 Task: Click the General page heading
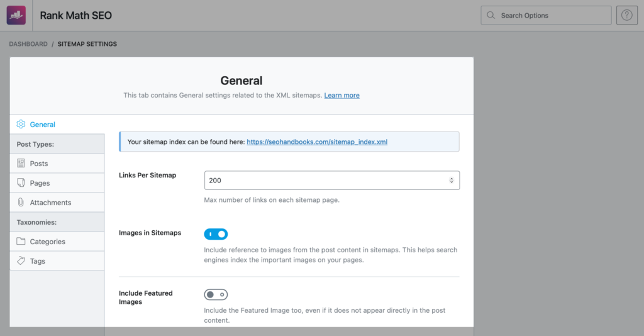[x=241, y=81]
